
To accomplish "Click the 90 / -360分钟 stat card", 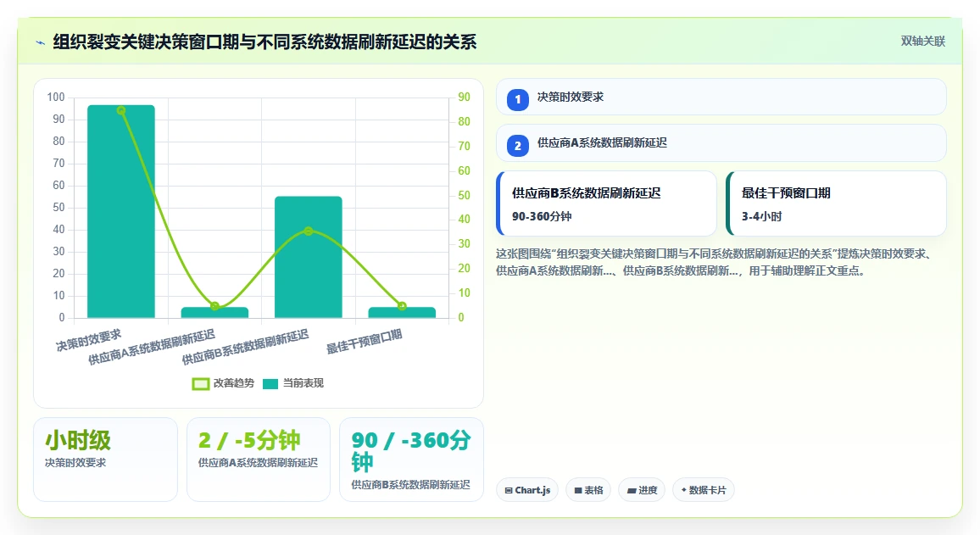I will click(411, 460).
